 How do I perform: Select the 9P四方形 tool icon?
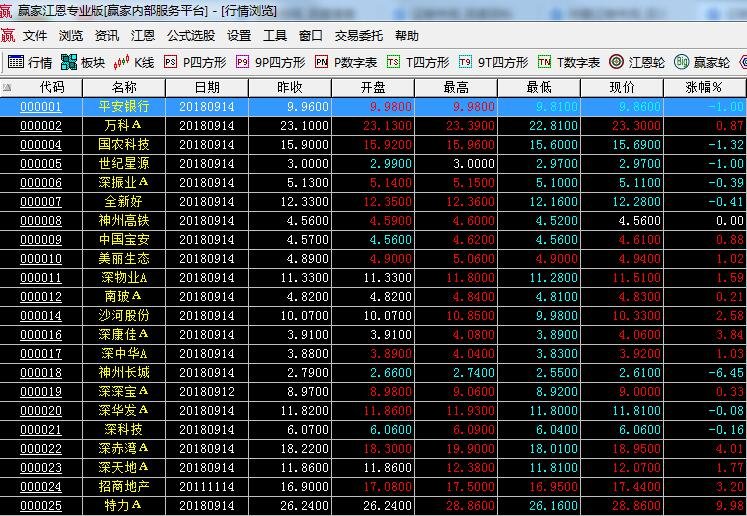pyautogui.click(x=242, y=62)
